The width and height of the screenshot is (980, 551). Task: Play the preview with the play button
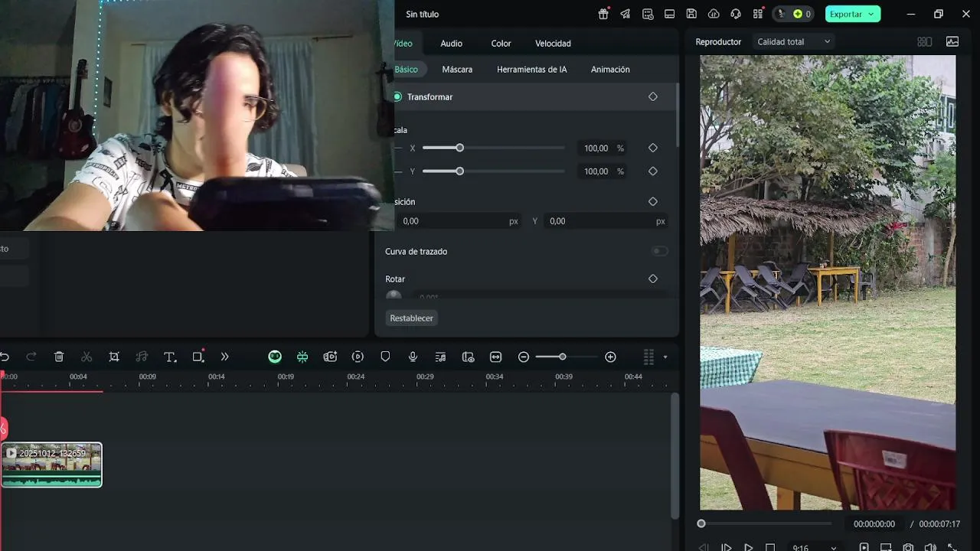pos(748,548)
